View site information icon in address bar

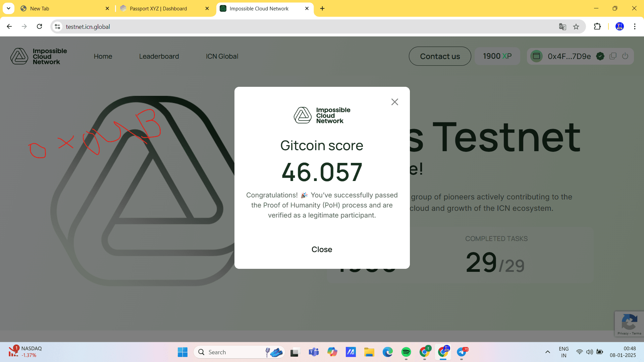point(58,27)
